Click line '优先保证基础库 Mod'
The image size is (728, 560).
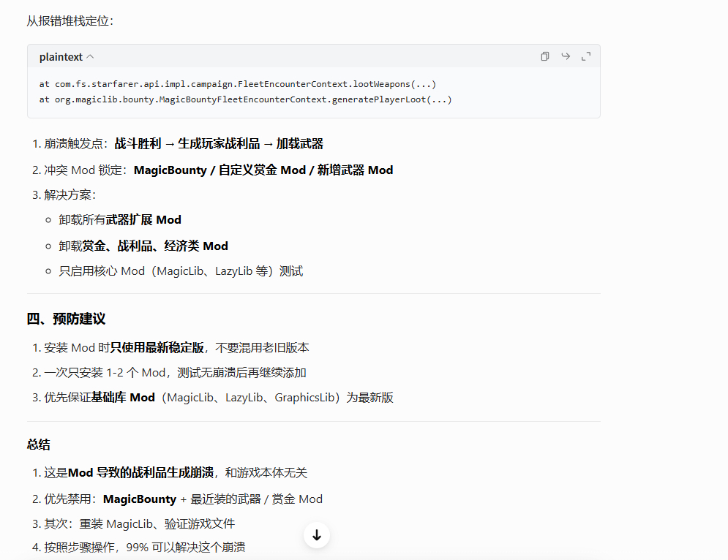(x=213, y=398)
